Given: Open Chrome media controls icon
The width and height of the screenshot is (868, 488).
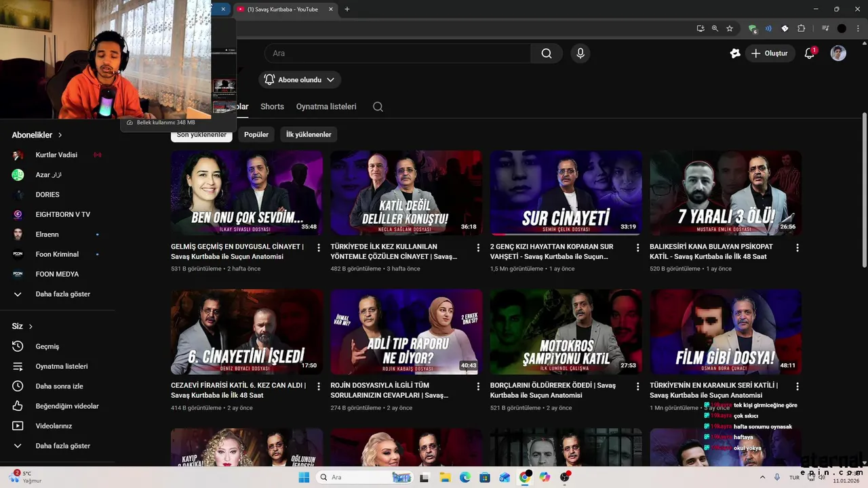Looking at the screenshot, I should coord(825,28).
